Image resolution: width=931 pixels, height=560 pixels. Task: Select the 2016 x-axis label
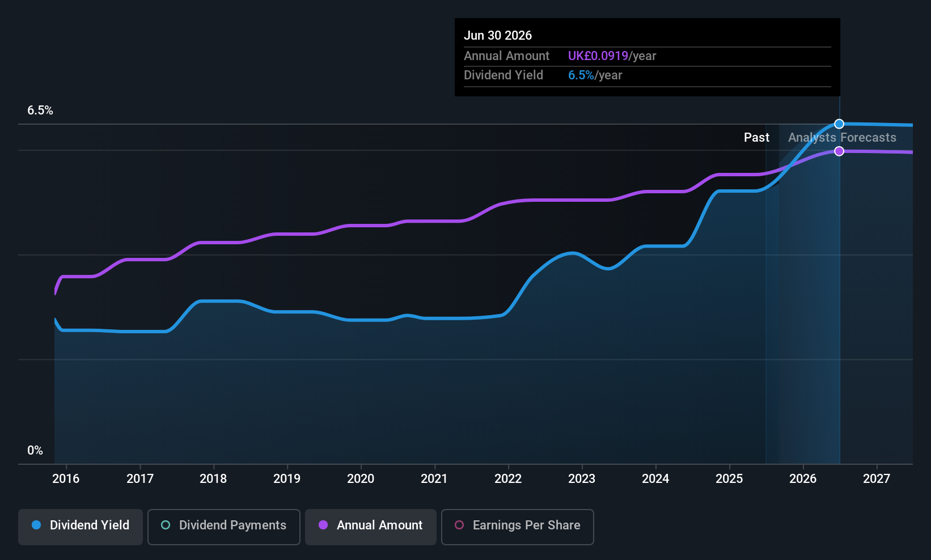click(x=66, y=479)
